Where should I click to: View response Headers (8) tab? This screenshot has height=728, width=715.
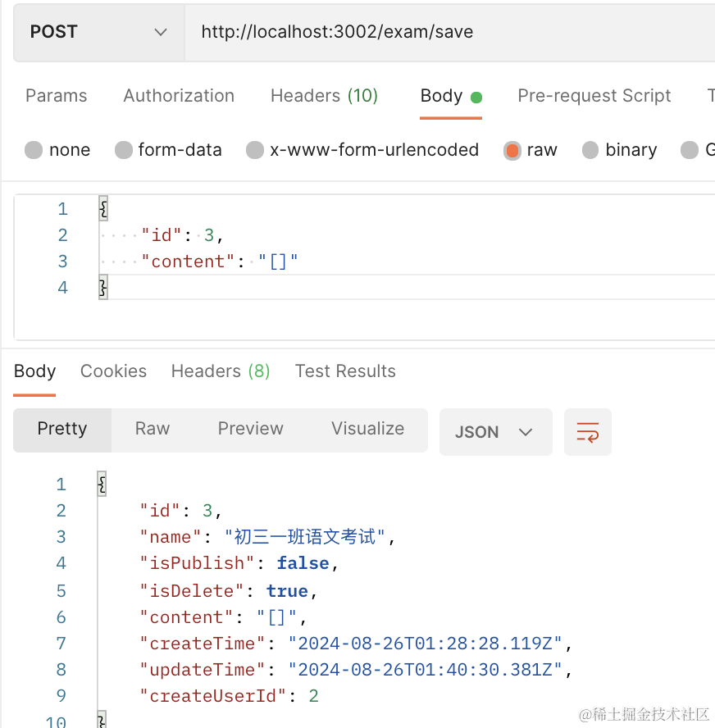point(220,371)
